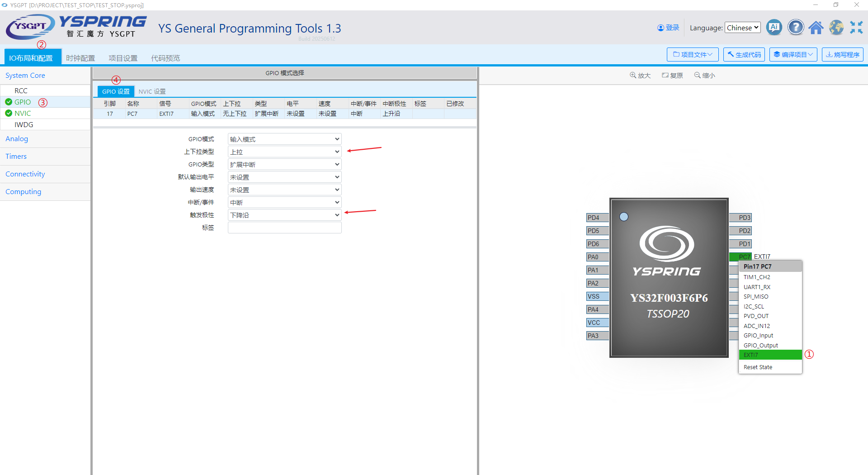Go to the home icon
This screenshot has height=475, width=868.
click(x=816, y=28)
